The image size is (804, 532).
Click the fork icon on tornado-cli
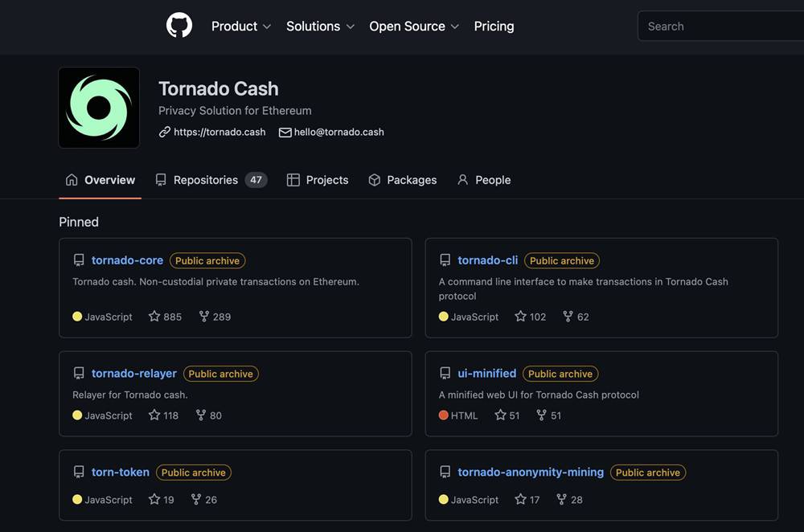(x=568, y=317)
